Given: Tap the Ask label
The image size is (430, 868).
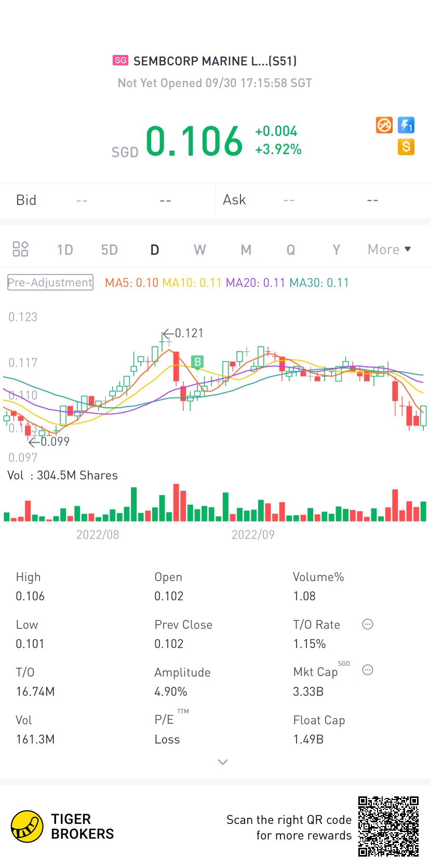Looking at the screenshot, I should click(x=234, y=200).
